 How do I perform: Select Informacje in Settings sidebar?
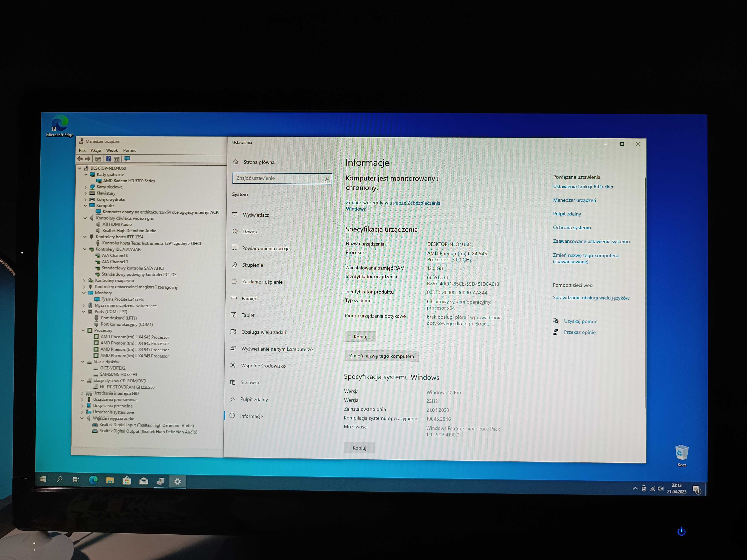(x=251, y=416)
